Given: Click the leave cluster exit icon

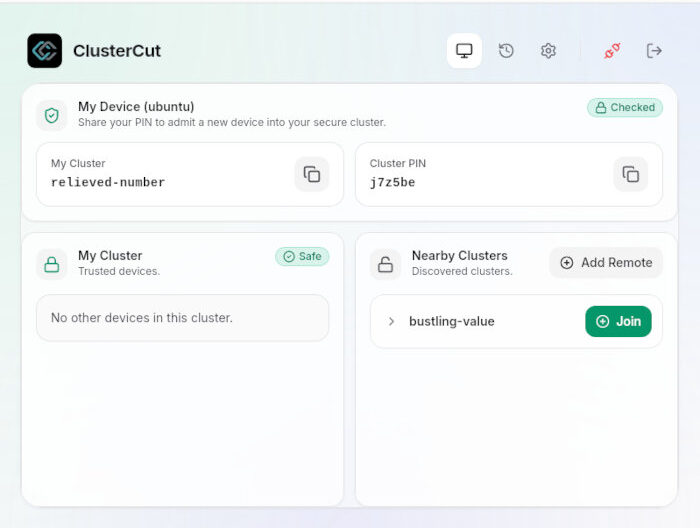Looking at the screenshot, I should (654, 50).
